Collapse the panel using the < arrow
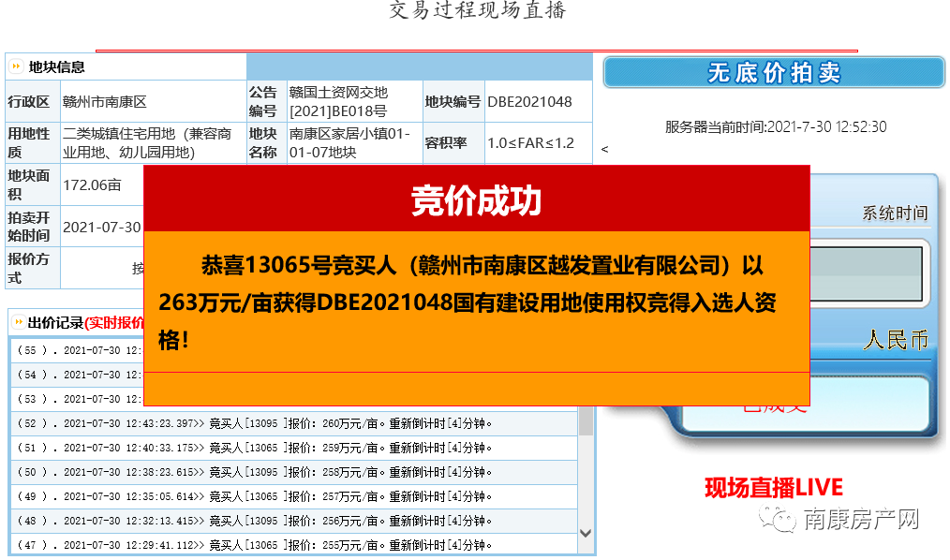Viewport: 950px width, 560px height. (x=605, y=148)
